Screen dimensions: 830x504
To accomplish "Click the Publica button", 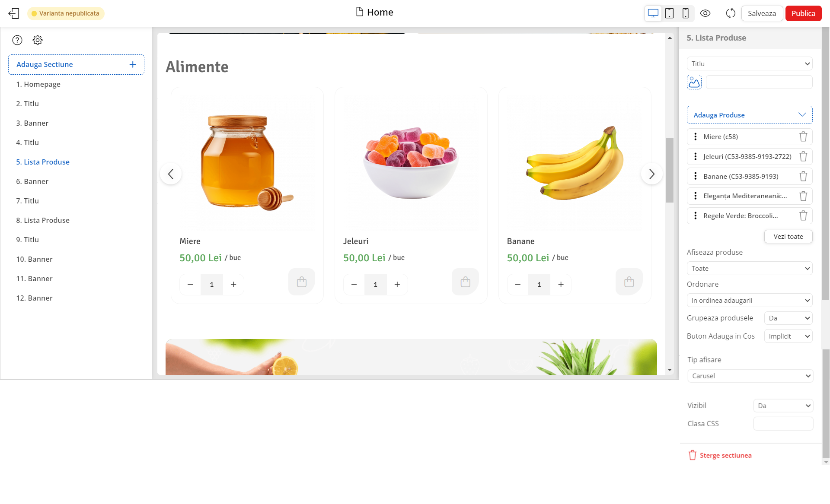I will 803,13.
